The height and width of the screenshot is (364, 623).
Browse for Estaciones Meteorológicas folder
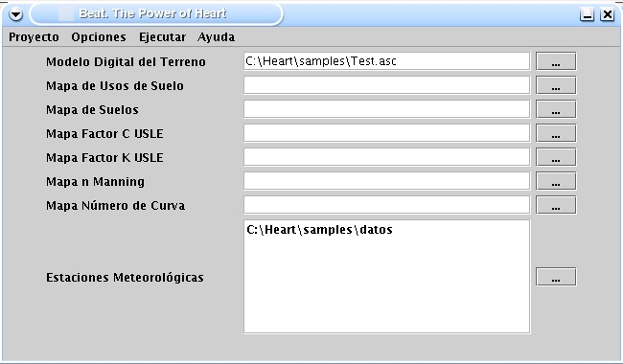[556, 277]
